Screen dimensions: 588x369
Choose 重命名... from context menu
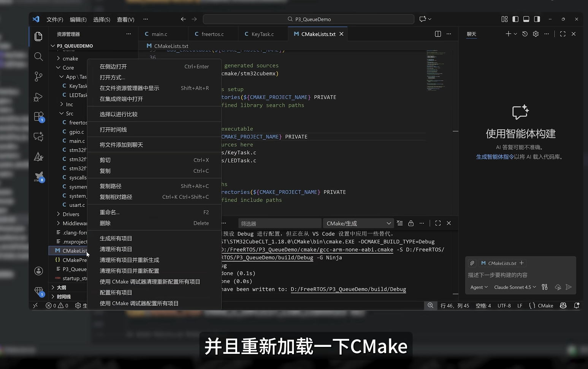[x=154, y=212]
